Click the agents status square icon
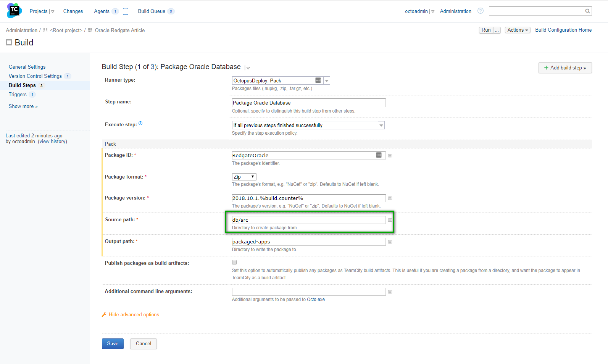 (x=126, y=11)
